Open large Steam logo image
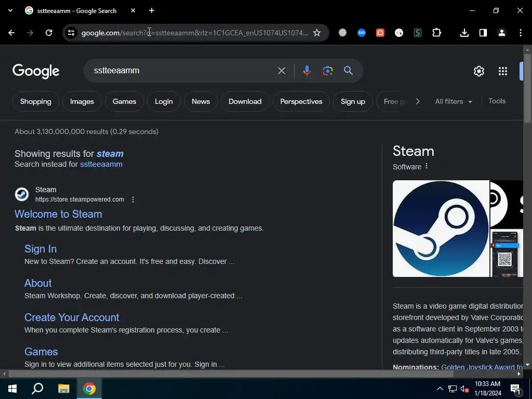Screen dimensions: 532x399 441,229
